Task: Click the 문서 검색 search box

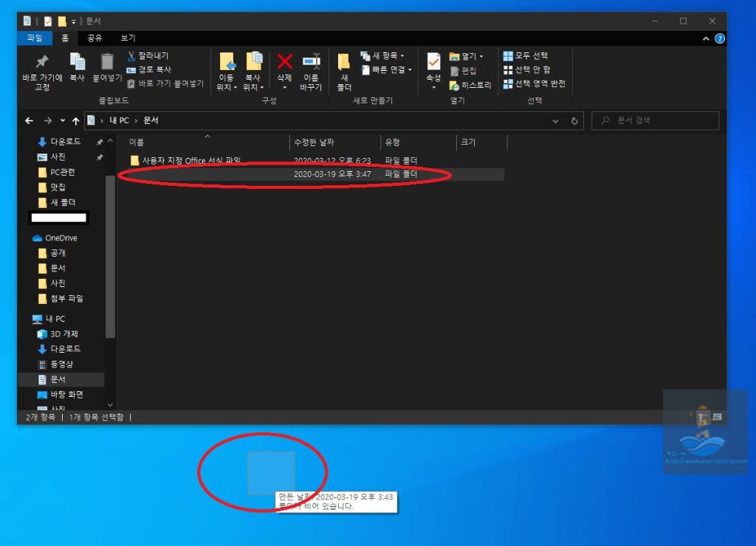Action: coord(656,120)
